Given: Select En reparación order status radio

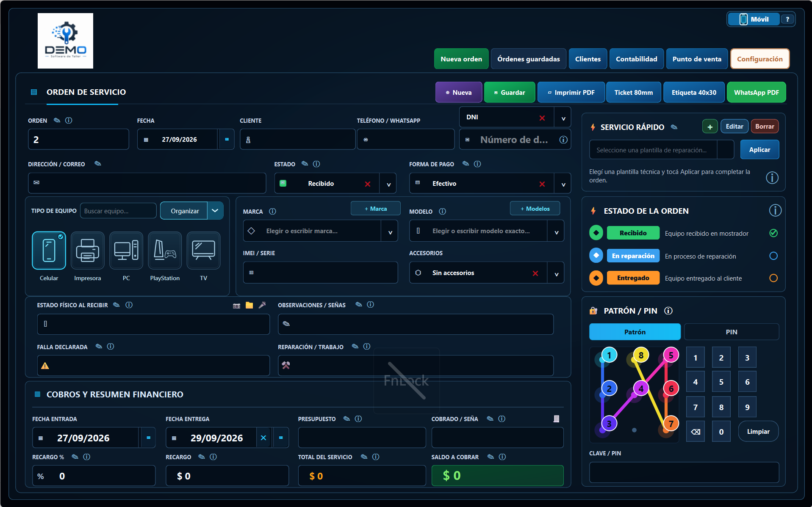Looking at the screenshot, I should (x=773, y=256).
